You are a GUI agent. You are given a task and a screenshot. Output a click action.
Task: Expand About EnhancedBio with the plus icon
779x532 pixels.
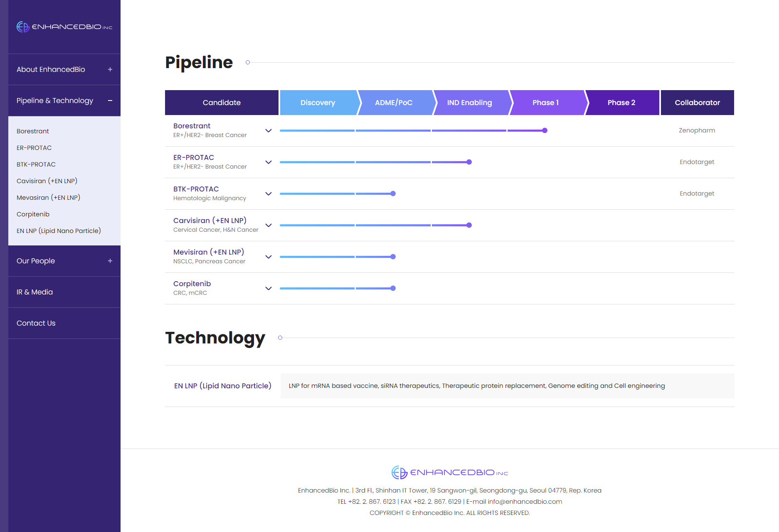(110, 69)
